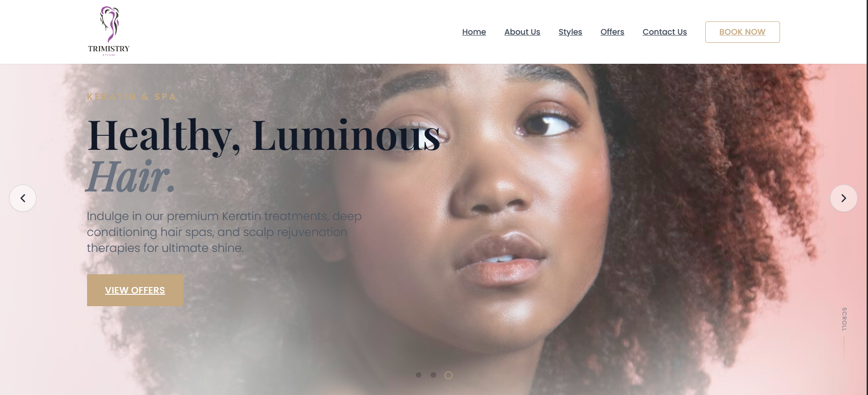Click the Keratin treatments description paragraph

224,232
